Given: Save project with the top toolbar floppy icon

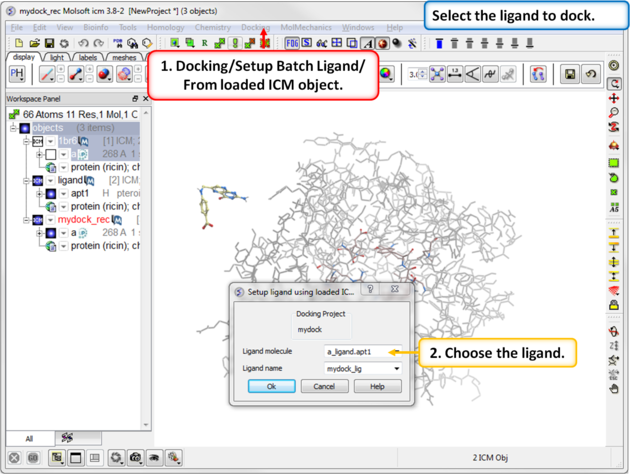Looking at the screenshot, I should pos(49,43).
